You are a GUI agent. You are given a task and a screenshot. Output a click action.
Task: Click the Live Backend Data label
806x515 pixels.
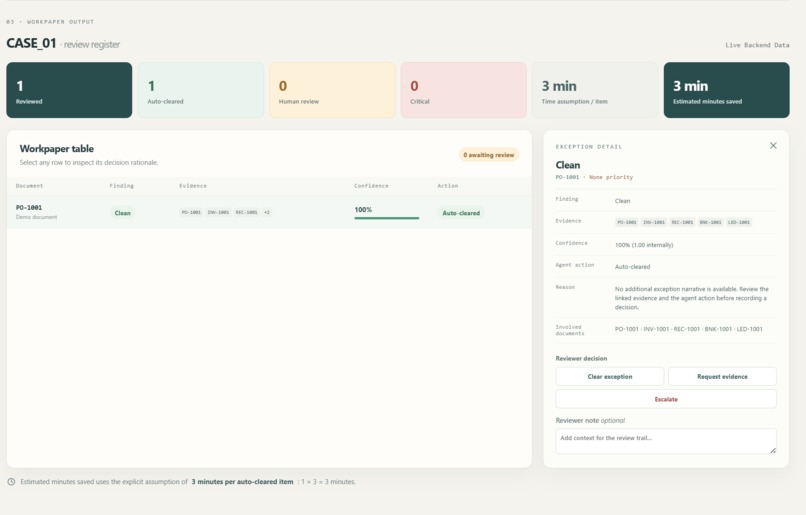click(757, 45)
